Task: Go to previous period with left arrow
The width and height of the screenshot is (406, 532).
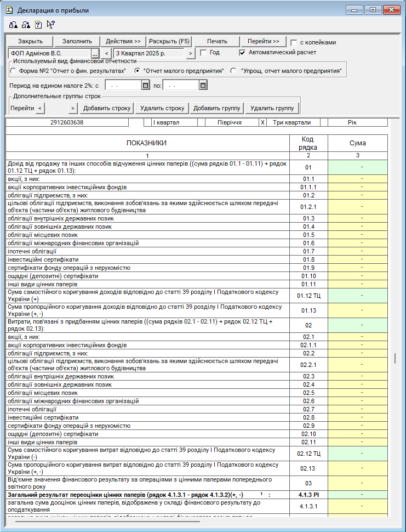Action: 107,53
